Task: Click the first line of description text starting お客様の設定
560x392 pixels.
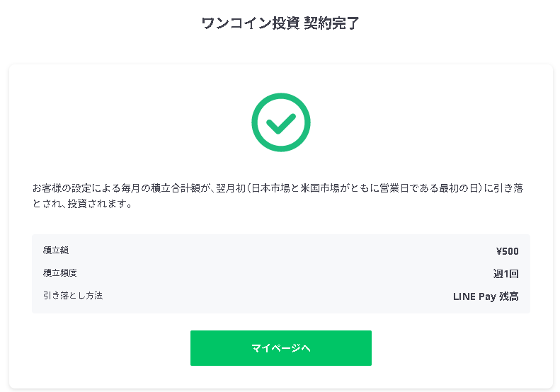Action: pyautogui.click(x=278, y=188)
